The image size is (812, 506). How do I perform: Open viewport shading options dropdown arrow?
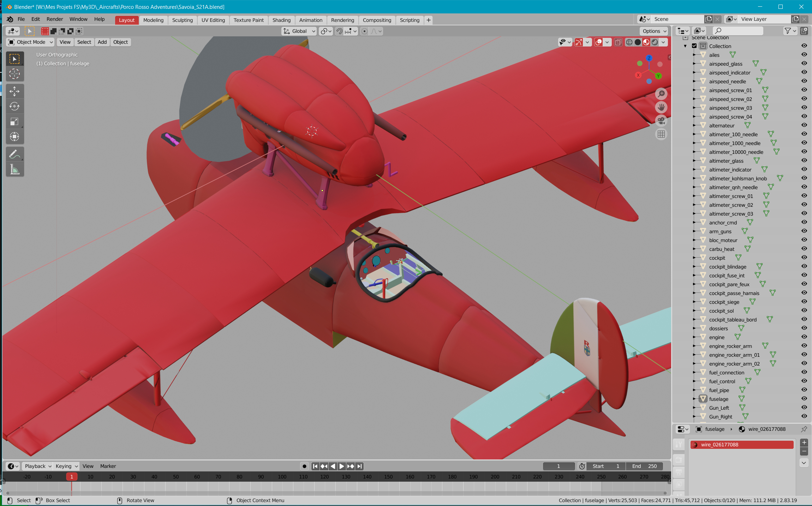click(663, 42)
